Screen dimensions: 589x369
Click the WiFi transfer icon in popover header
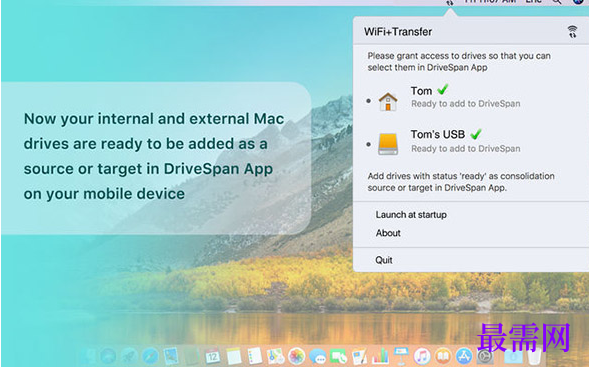572,32
